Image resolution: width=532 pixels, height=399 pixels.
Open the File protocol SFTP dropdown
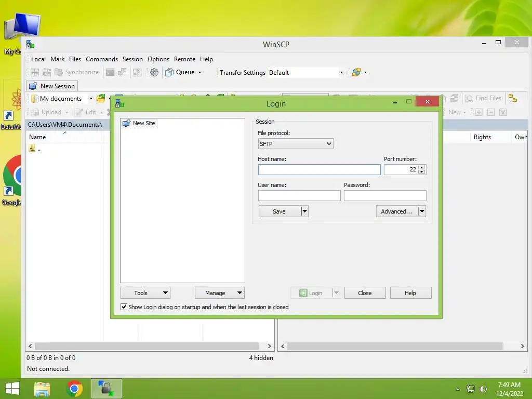pos(296,144)
